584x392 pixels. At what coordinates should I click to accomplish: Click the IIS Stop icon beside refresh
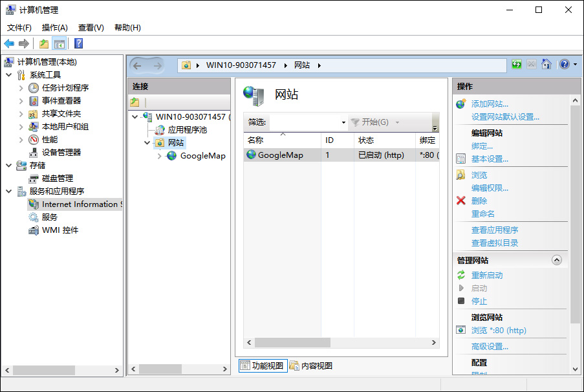pos(532,64)
